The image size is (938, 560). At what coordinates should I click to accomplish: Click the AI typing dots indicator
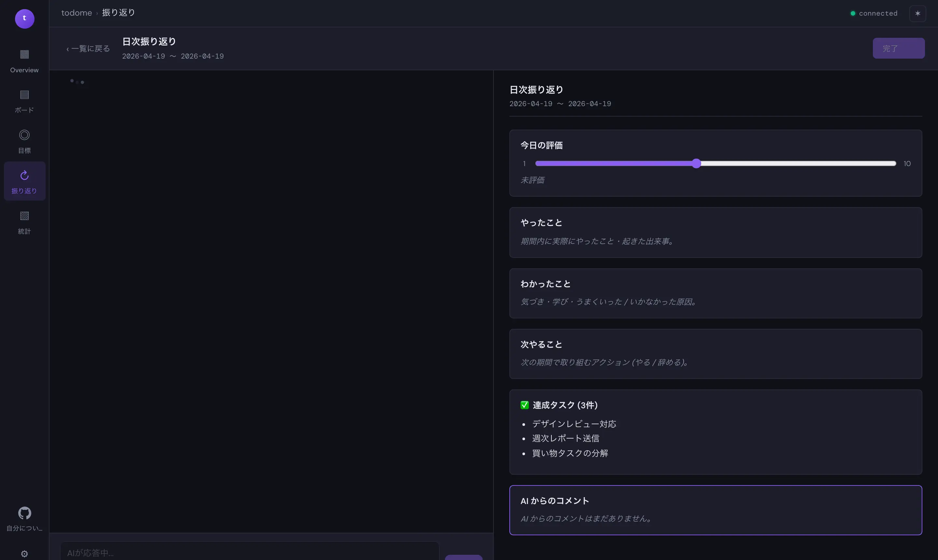77,81
